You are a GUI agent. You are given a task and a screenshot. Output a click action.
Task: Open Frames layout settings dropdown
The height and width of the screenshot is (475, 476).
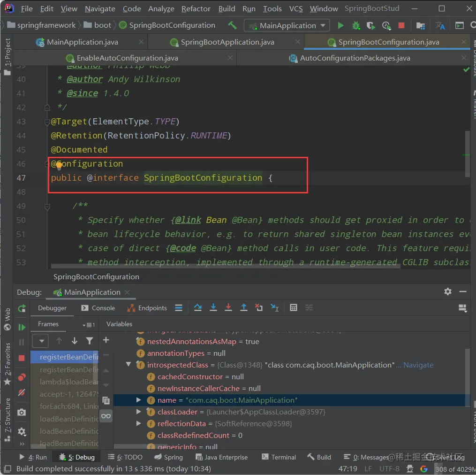[x=89, y=325]
